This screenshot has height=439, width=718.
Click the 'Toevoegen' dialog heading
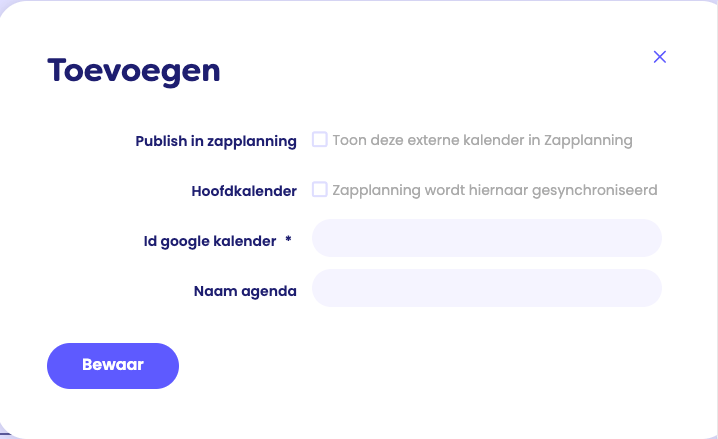[x=134, y=71]
